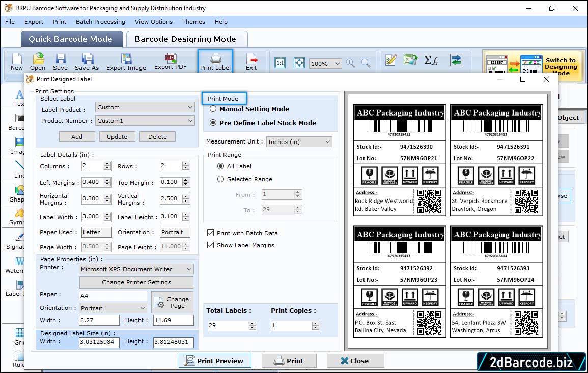The height and width of the screenshot is (373, 588).
Task: Select the Selected Range radio option
Action: point(220,179)
